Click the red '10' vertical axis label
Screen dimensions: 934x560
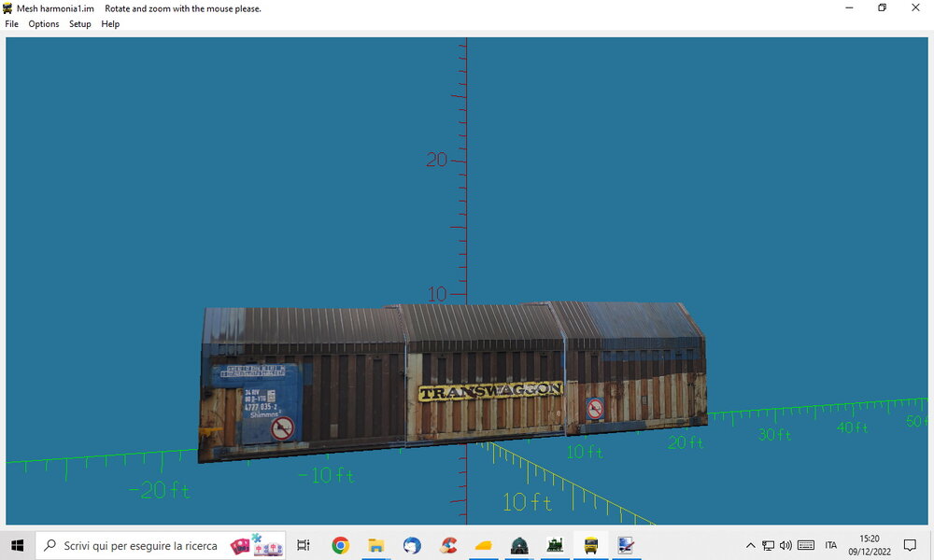point(437,294)
